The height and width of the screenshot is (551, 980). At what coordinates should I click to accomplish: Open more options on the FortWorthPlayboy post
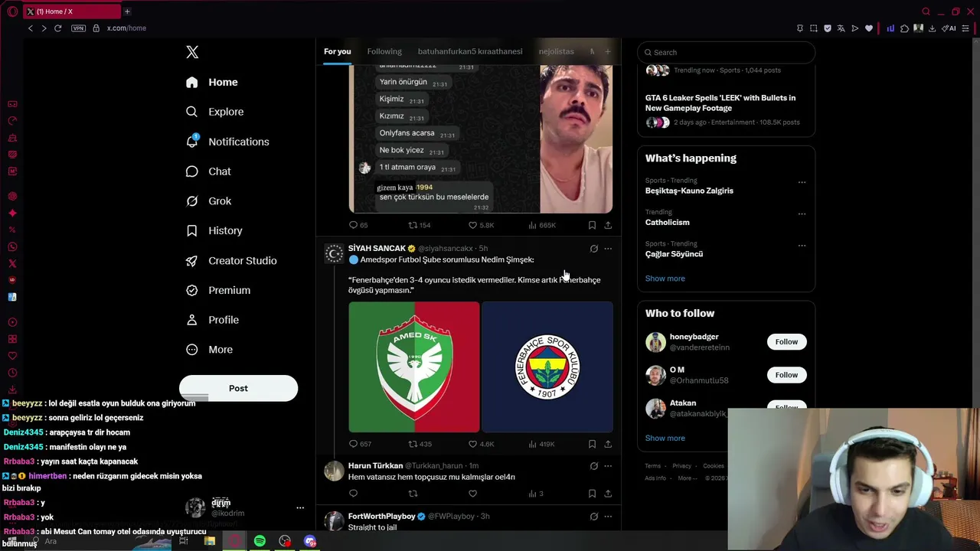tap(608, 517)
